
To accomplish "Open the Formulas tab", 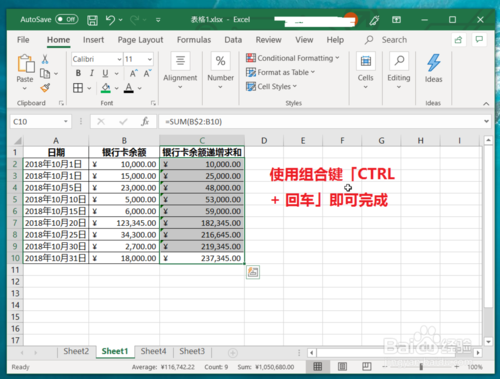I will pos(194,40).
